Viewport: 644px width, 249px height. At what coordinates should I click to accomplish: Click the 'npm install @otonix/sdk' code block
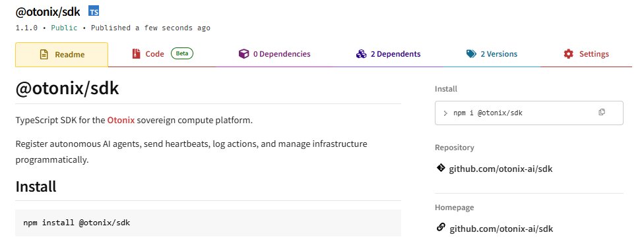pos(208,223)
